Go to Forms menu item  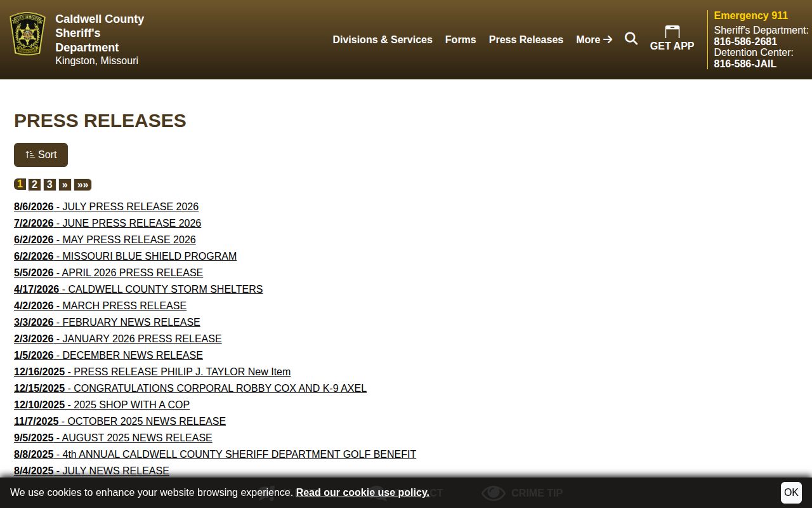coord(461,39)
